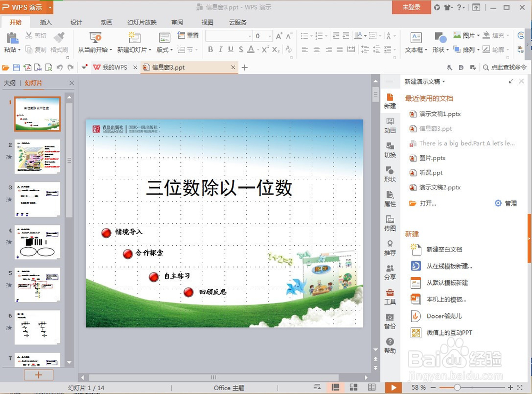Start slideshow from current slide icon

click(95, 38)
